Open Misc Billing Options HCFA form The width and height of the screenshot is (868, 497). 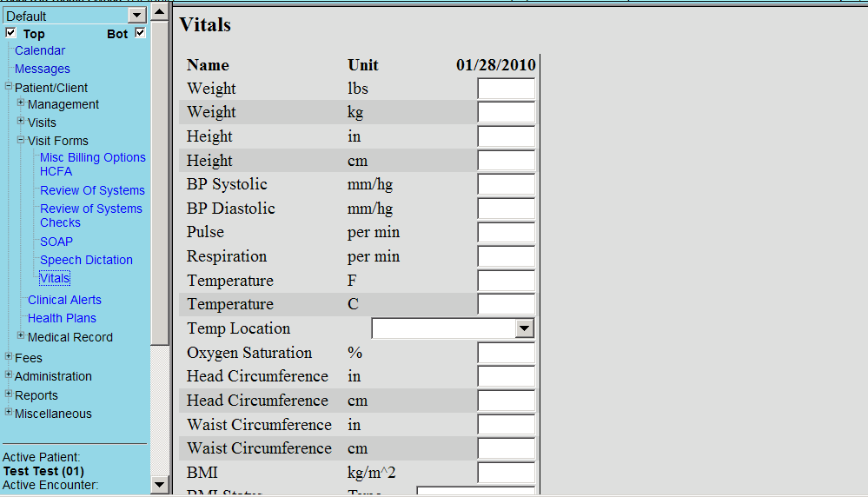pyautogui.click(x=92, y=164)
